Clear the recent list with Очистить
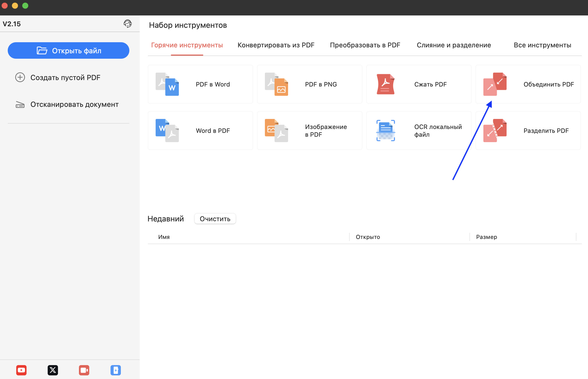 (215, 219)
